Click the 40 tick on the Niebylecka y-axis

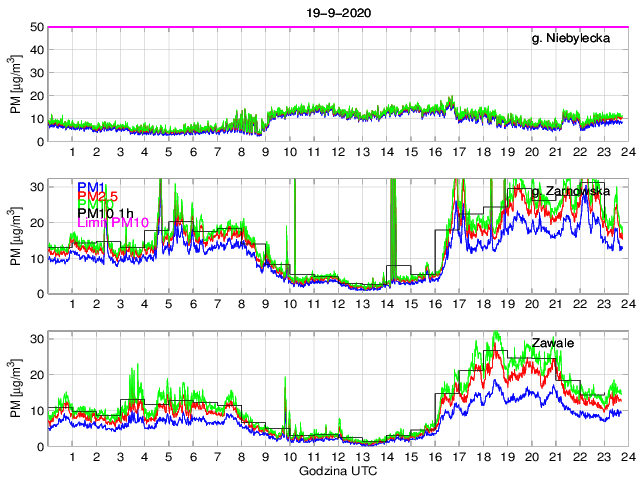click(37, 50)
